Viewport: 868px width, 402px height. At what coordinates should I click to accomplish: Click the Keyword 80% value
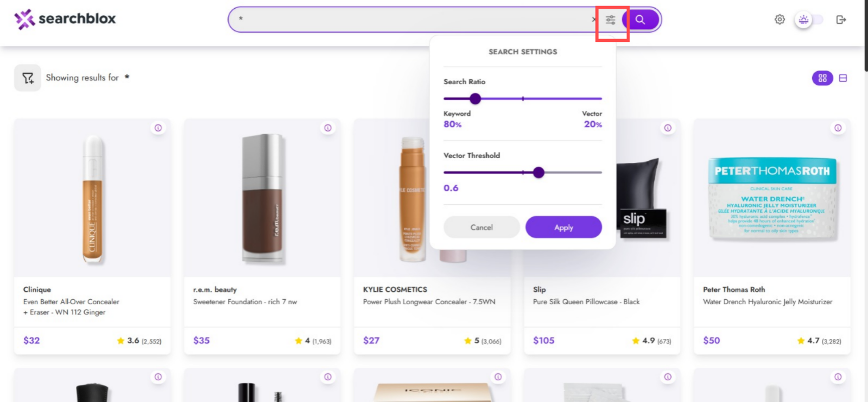pyautogui.click(x=453, y=124)
